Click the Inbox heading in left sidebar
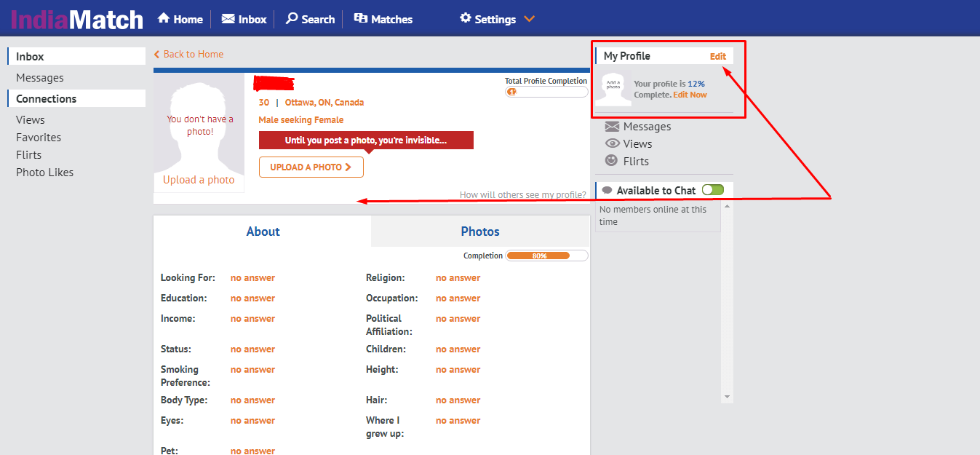Viewport: 980px width, 455px height. 76,56
